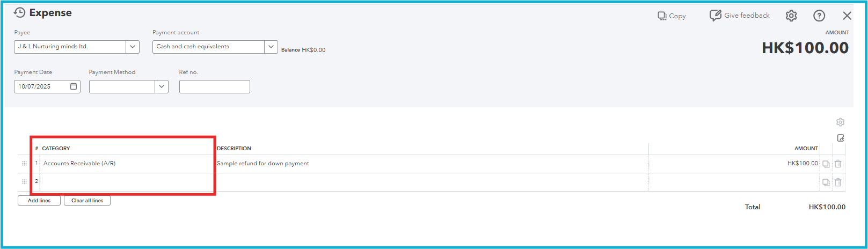Click the Ref no. input field
The height and width of the screenshot is (249, 868).
pos(215,86)
